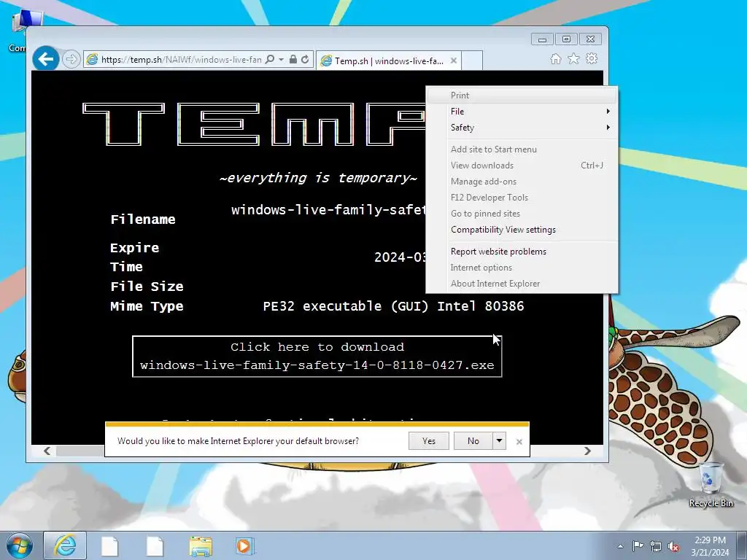
Task: Open Windows Explorer from the taskbar
Action: coord(201,546)
